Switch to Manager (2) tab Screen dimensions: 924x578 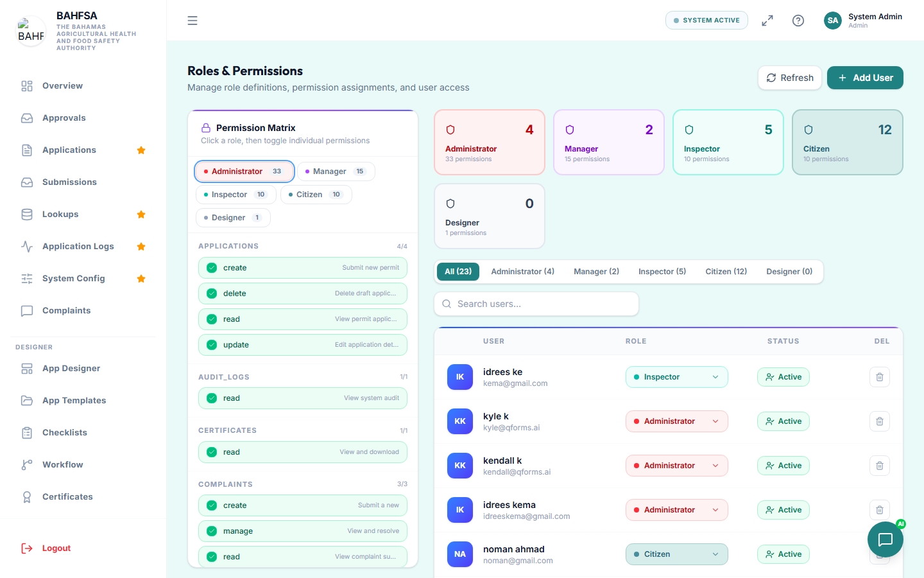pos(596,272)
